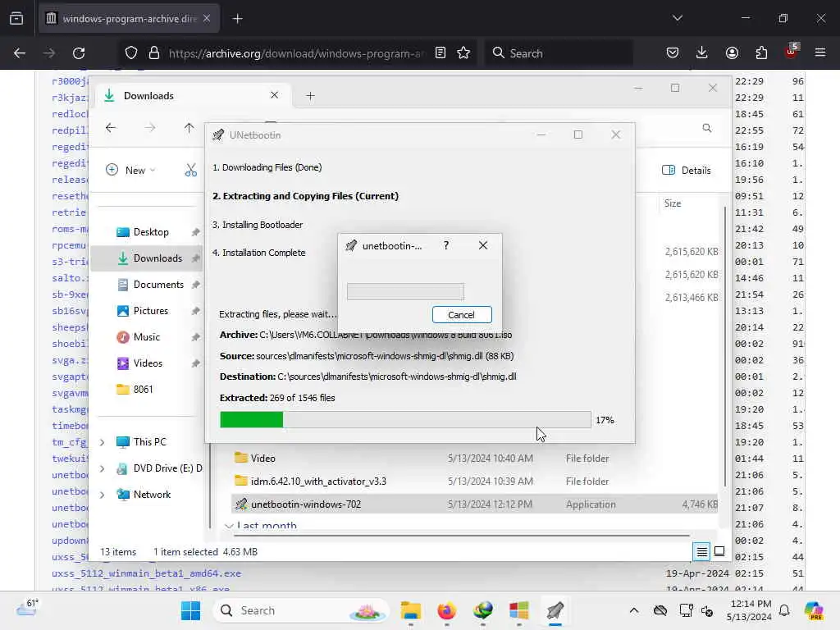This screenshot has width=840, height=630.
Task: Click the archive.org URL address bar
Action: tap(296, 53)
